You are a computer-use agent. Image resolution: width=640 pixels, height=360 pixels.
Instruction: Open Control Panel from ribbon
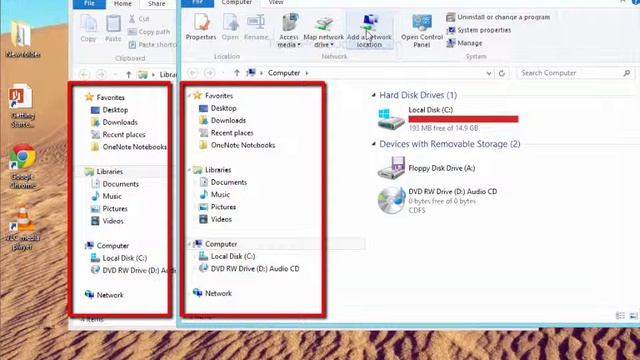tap(422, 30)
